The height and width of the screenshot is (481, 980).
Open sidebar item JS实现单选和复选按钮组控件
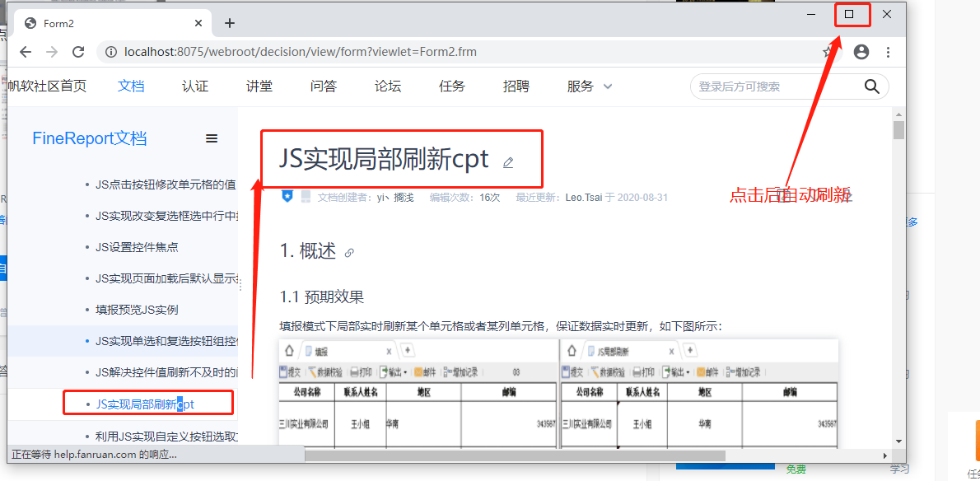166,341
